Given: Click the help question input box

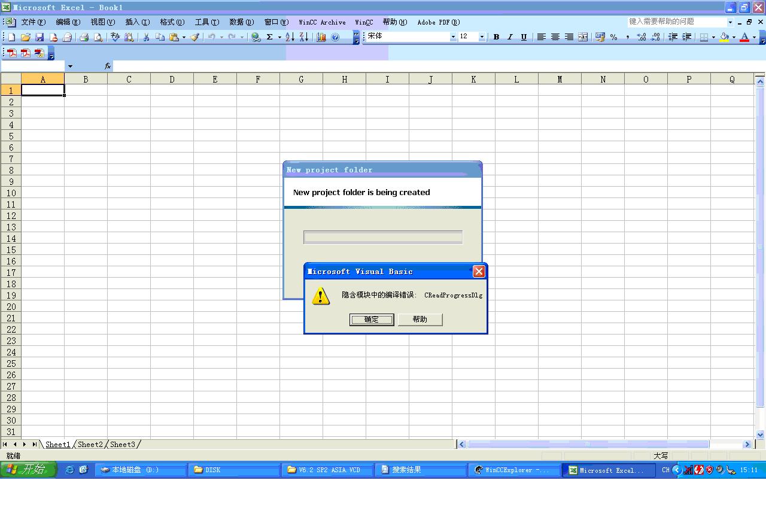Looking at the screenshot, I should [676, 22].
